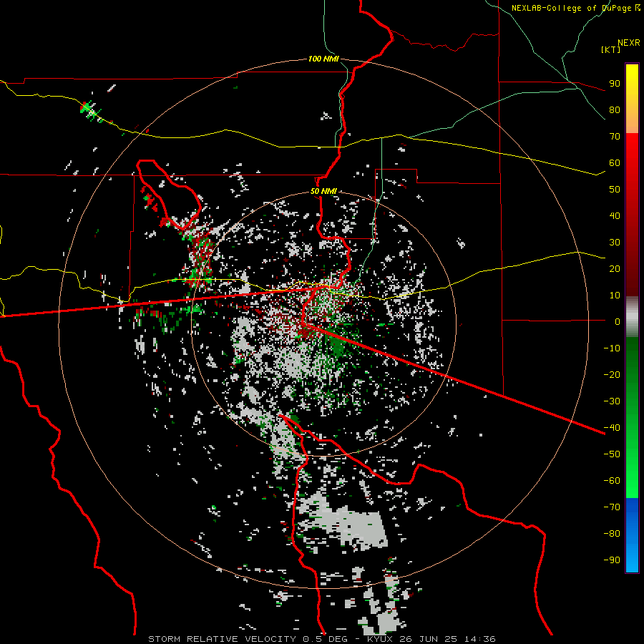Click the 50 value on the velocity scale
Viewport: 644px width, 644px height.
615,190
